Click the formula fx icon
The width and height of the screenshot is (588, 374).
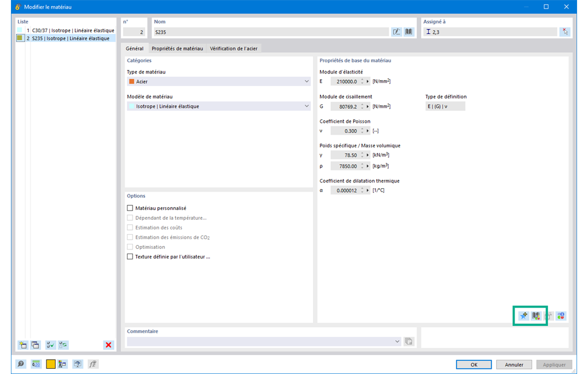pyautogui.click(x=92, y=364)
